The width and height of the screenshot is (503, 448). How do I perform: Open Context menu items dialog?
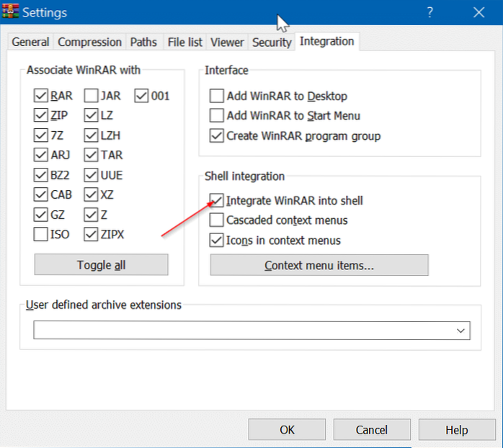click(x=319, y=265)
